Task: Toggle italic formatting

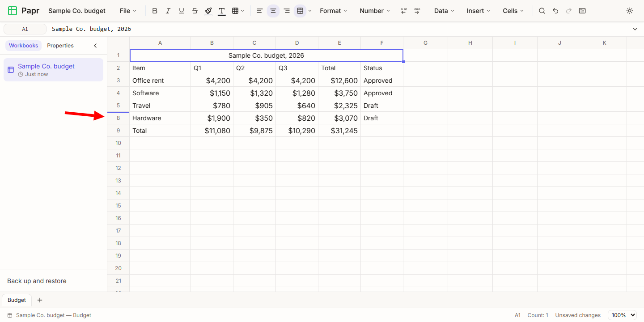Action: (168, 11)
